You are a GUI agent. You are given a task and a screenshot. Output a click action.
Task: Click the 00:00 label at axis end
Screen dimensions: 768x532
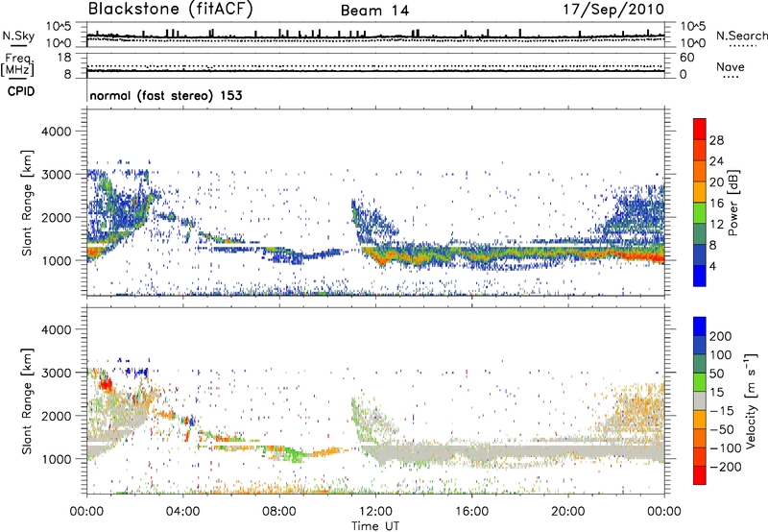point(664,512)
